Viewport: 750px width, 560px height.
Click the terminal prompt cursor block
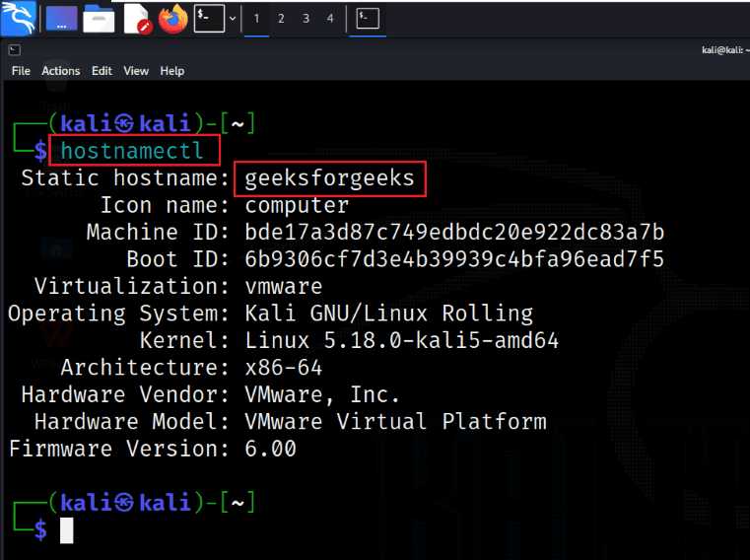[67, 529]
